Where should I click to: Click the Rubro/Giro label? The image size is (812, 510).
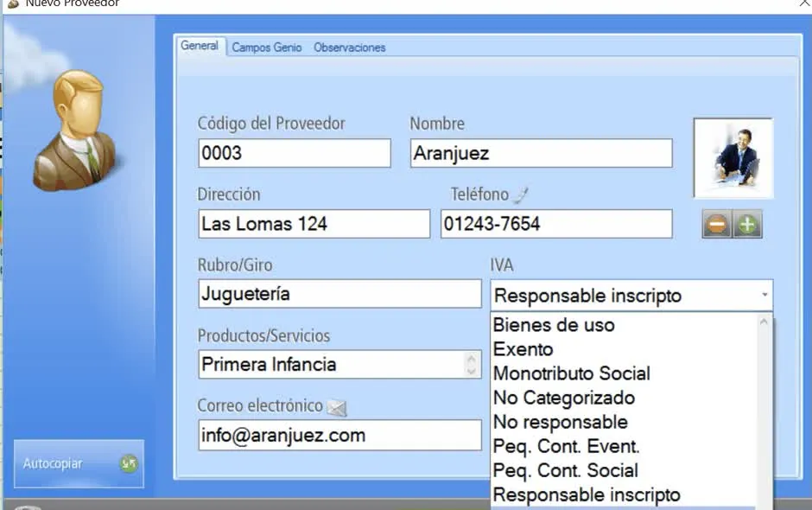pos(235,265)
